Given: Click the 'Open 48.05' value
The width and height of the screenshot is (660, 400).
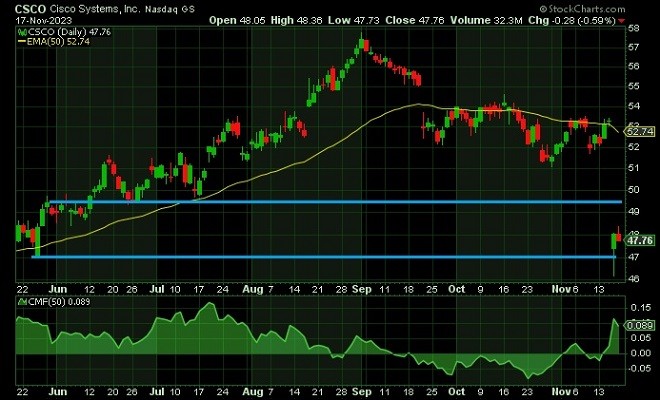Looking at the screenshot, I should 237,20.
